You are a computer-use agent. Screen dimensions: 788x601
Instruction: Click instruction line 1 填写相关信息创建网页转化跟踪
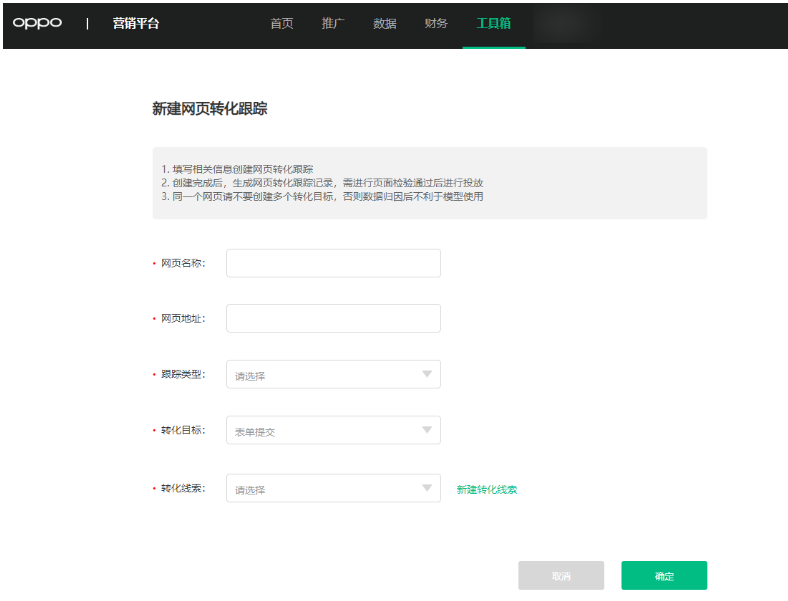[x=237, y=169]
